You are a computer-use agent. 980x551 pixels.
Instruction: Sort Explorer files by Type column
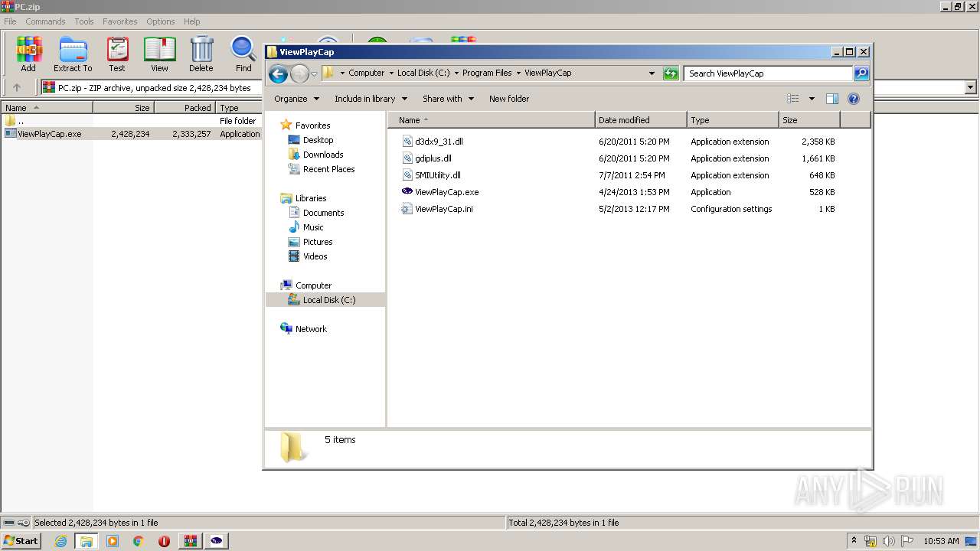733,120
